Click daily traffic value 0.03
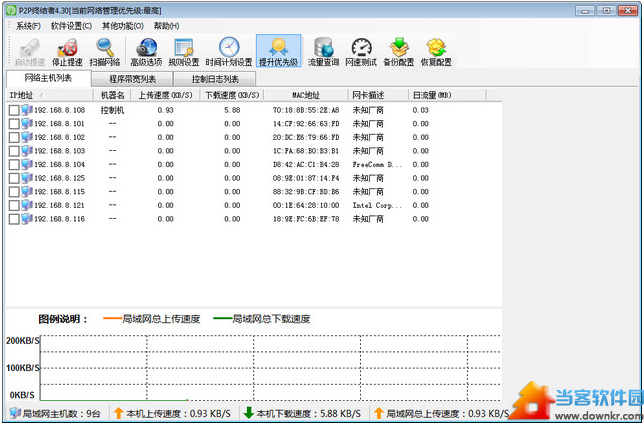Viewport: 644px width, 426px height. point(421,110)
